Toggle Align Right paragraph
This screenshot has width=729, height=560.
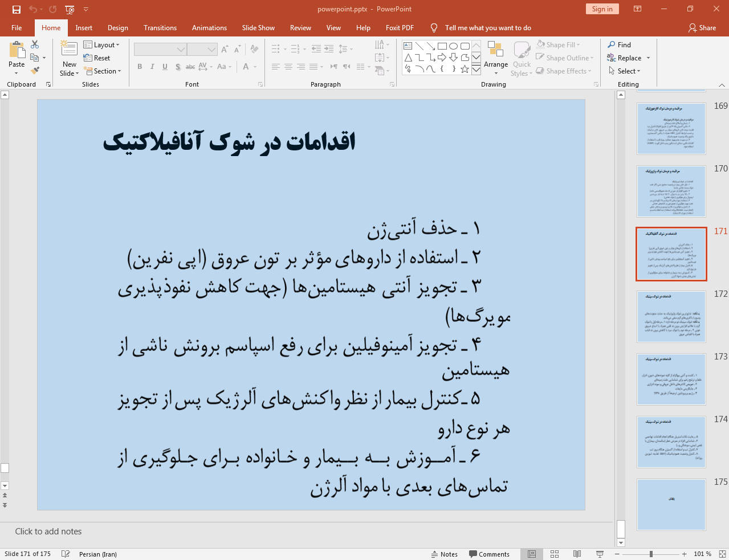click(x=301, y=67)
